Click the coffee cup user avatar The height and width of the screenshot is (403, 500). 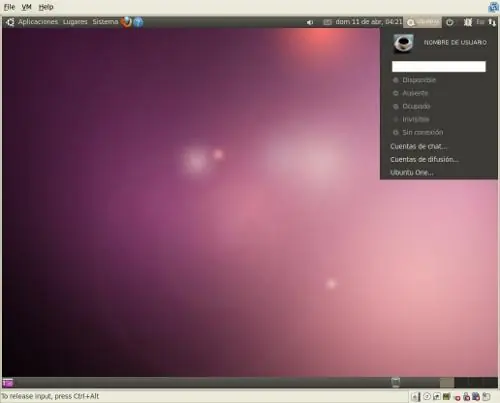(403, 43)
